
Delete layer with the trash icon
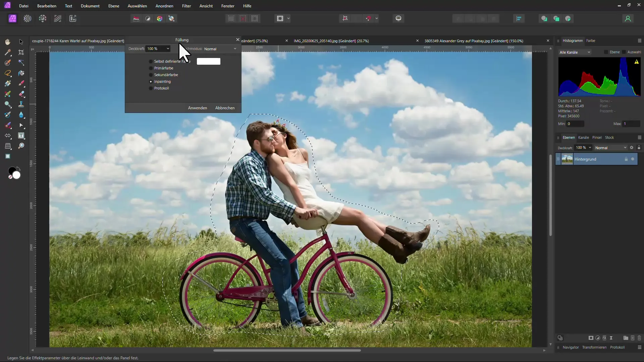tap(639, 338)
